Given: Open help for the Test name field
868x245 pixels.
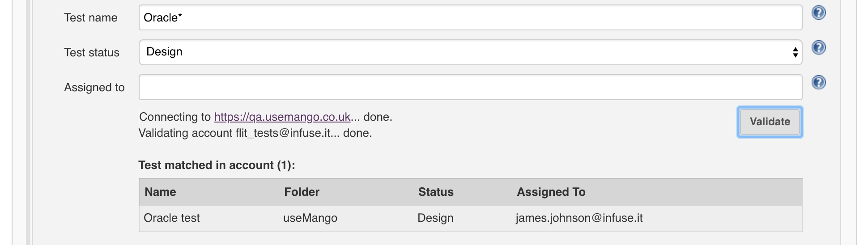Looking at the screenshot, I should coord(818,13).
